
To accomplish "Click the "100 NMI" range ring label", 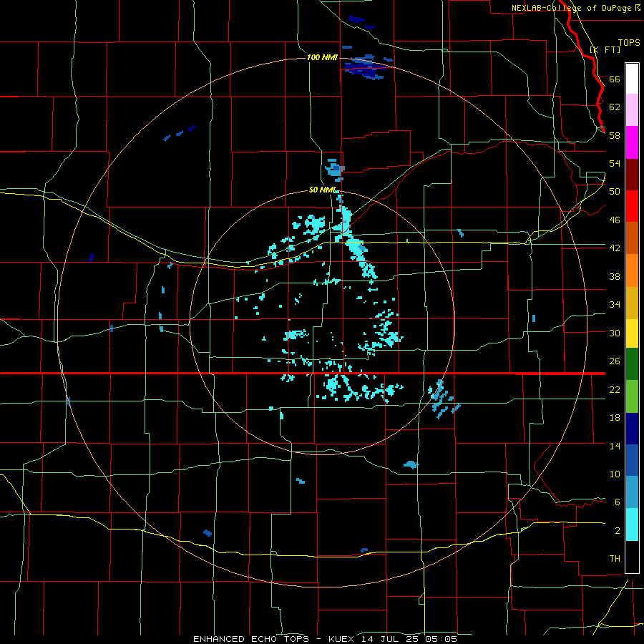I will 322,57.
